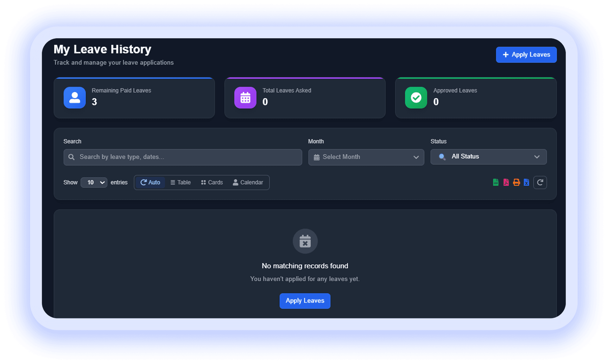Click Apply Leaves below the empty records message
608x364 pixels.
305,301
